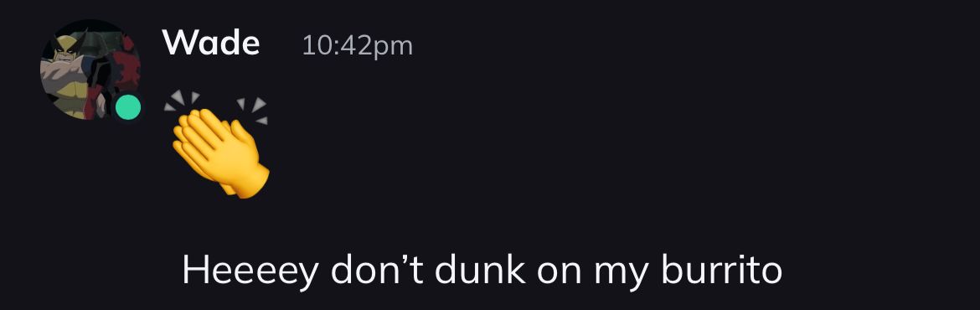980x310 pixels.
Task: Click the word don't in the message
Action: (377, 270)
